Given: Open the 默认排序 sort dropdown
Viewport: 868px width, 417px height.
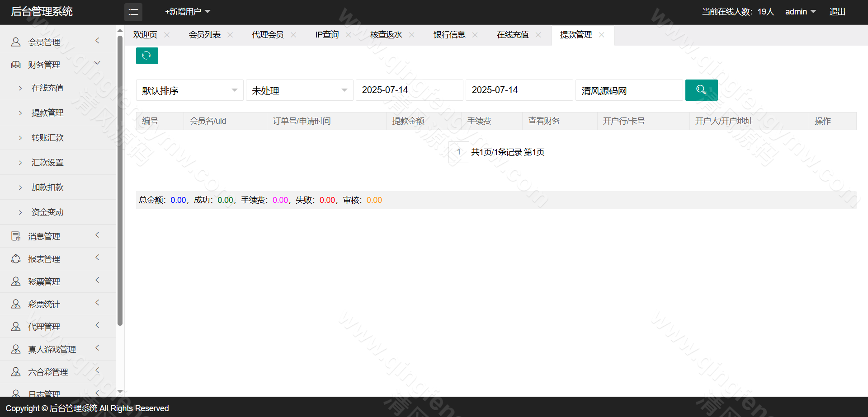Looking at the screenshot, I should tap(189, 90).
